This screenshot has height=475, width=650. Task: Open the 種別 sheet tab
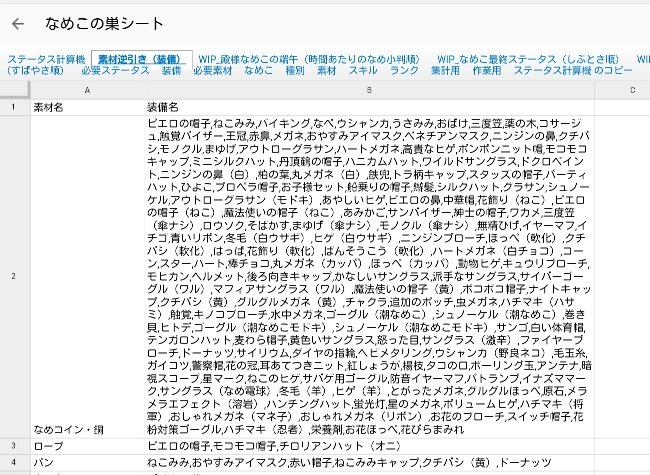295,70
